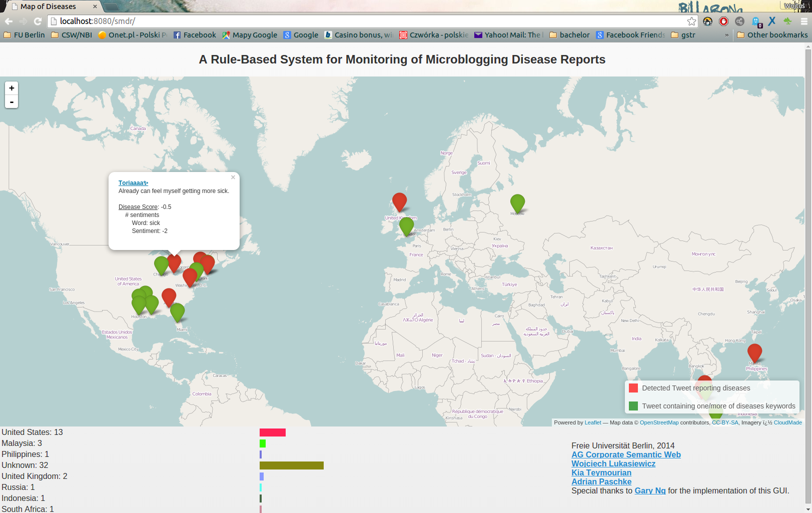Viewport: 812px width, 513px height.
Task: Open the Gary Ng link
Action: (x=650, y=490)
